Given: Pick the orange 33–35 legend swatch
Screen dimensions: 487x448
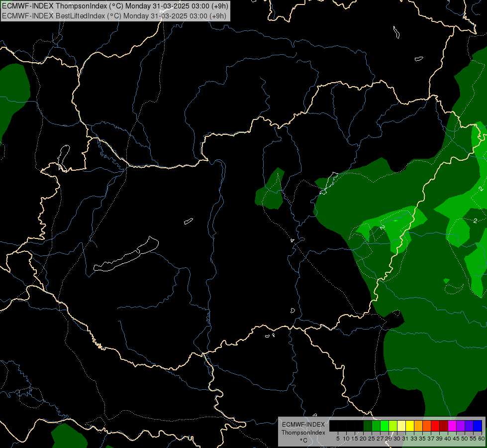Looking at the screenshot, I should [418, 426].
